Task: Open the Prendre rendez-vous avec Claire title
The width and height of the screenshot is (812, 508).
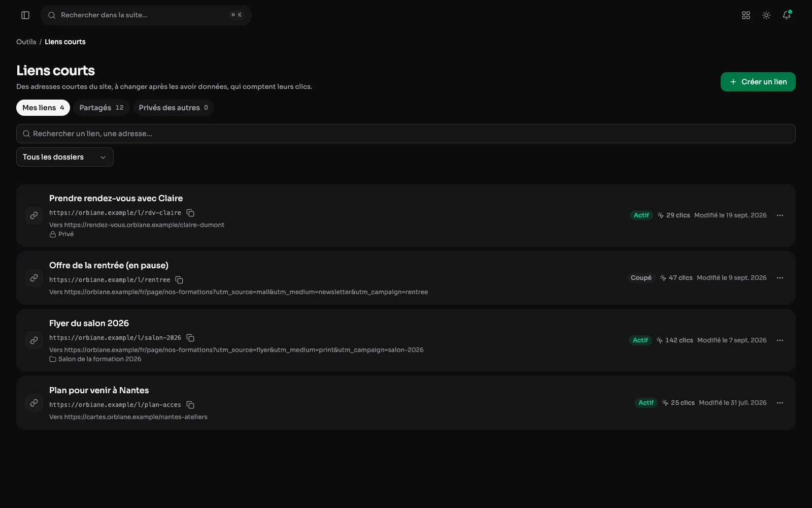Action: (x=116, y=198)
